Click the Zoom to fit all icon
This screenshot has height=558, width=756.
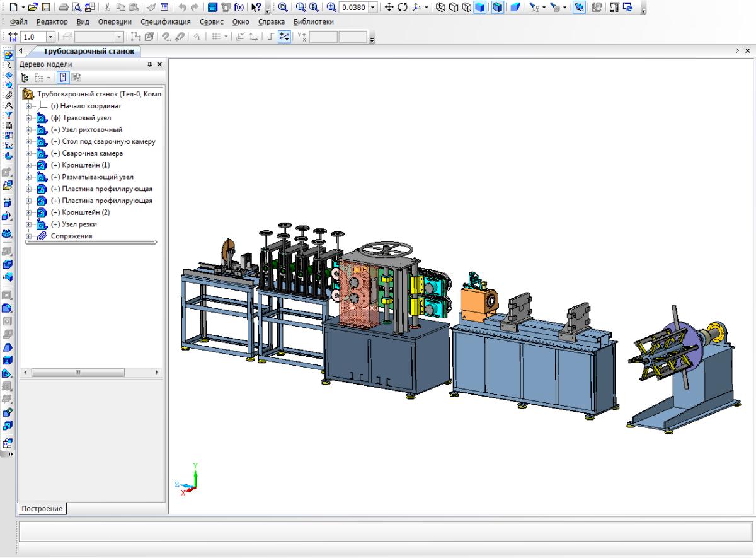tap(283, 8)
